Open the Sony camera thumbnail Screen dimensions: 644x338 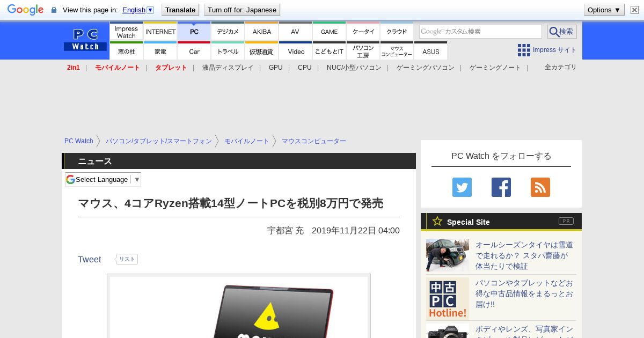coord(448,331)
